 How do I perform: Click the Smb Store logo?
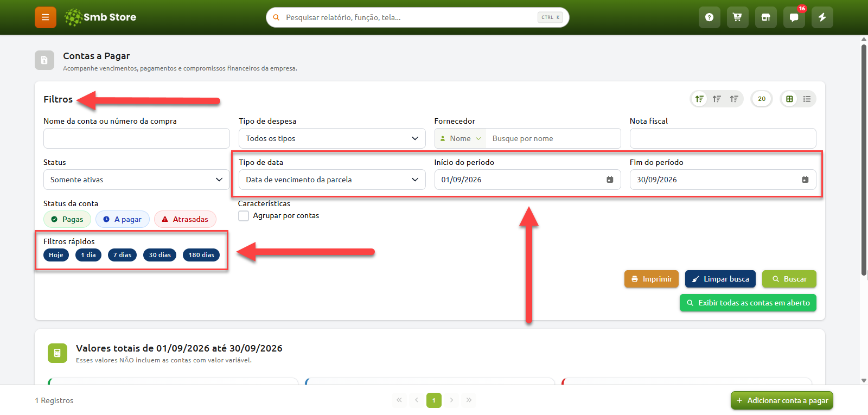(x=100, y=17)
